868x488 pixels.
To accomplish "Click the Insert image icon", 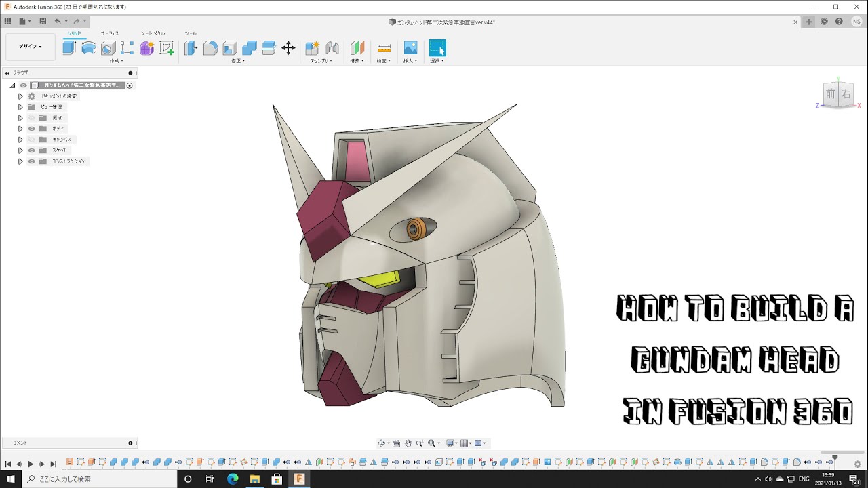I will (410, 48).
